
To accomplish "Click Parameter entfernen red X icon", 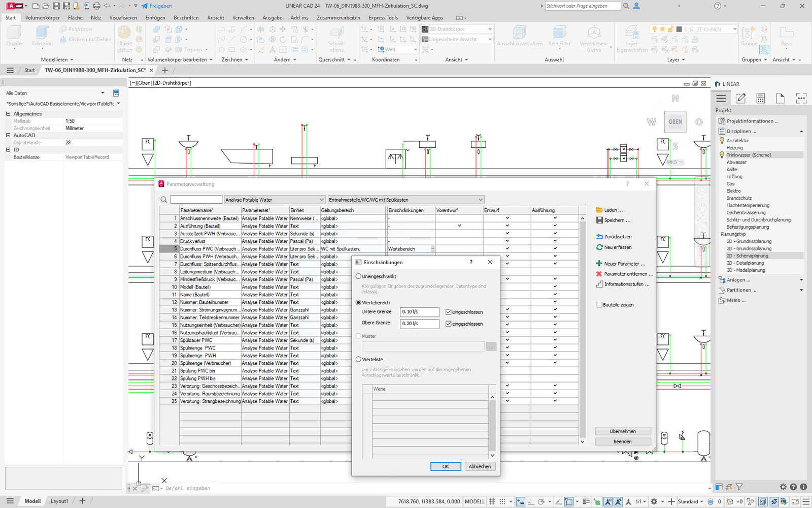I will coord(599,274).
